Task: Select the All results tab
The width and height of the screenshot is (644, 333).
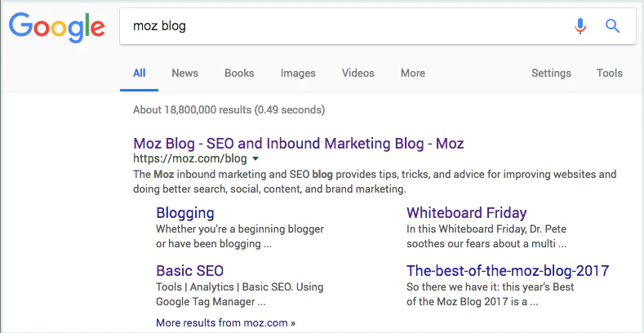Action: click(x=140, y=73)
